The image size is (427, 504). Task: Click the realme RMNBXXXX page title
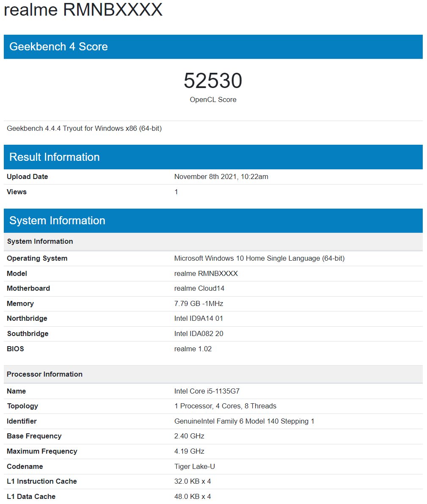tap(83, 9)
